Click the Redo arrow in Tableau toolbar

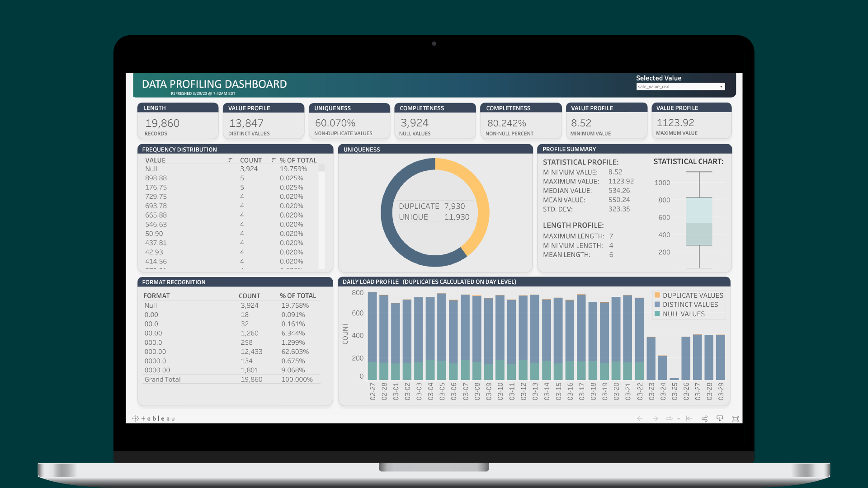[655, 418]
